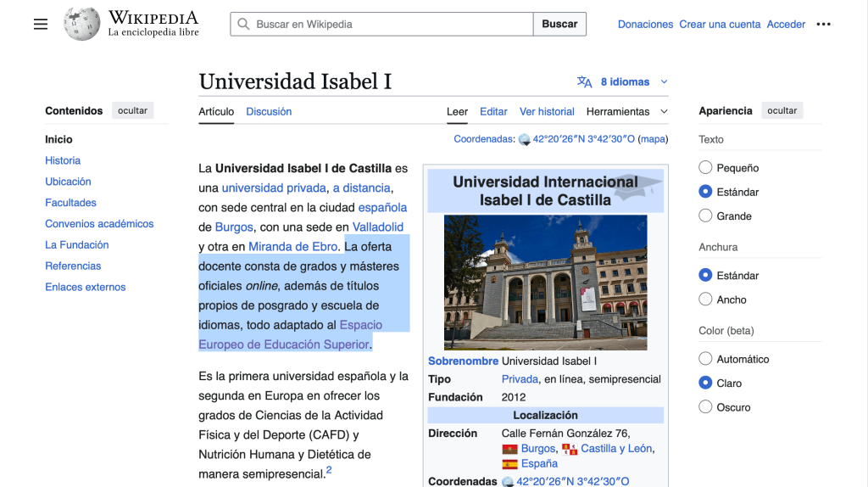
Task: Click the Castilla y León flag icon
Action: point(569,449)
